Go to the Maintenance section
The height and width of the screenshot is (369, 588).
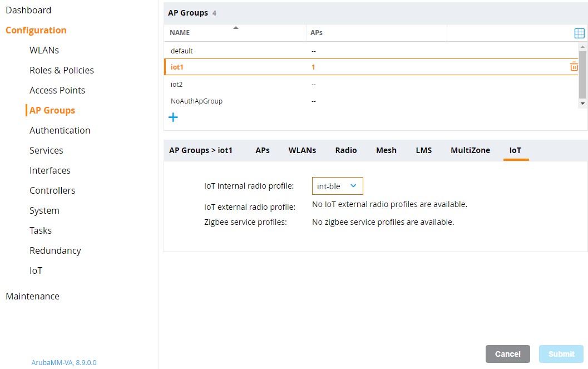(x=32, y=296)
